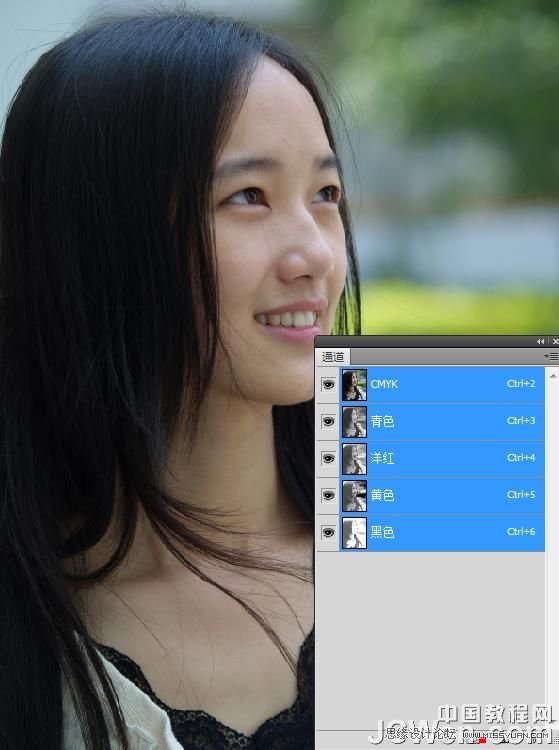Click the 青色 channel thumbnail
This screenshot has width=559, height=750.
coord(354,421)
